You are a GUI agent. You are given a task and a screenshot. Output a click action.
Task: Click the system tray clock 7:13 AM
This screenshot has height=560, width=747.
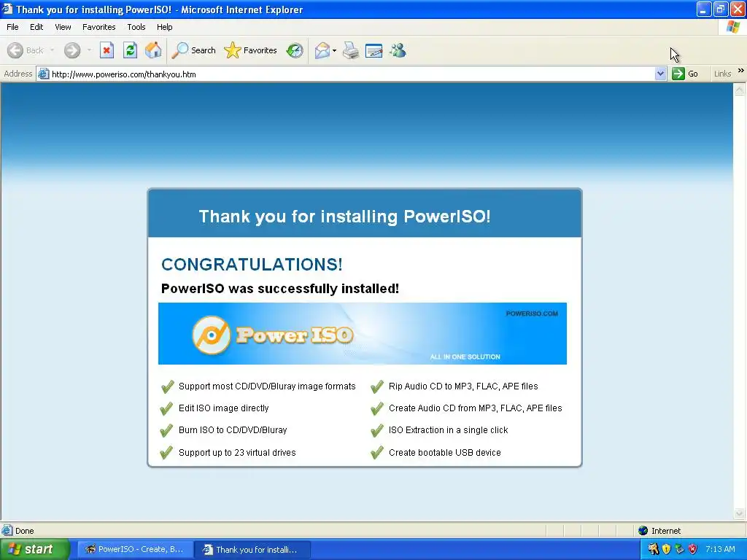tap(720, 549)
